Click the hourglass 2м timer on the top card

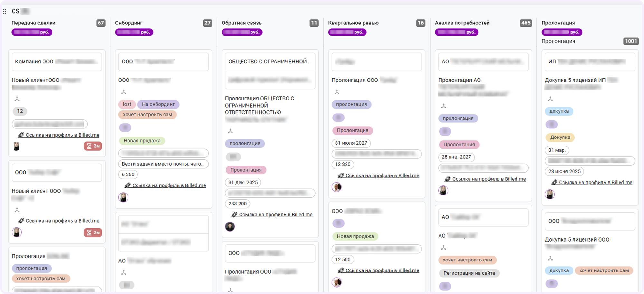[93, 146]
